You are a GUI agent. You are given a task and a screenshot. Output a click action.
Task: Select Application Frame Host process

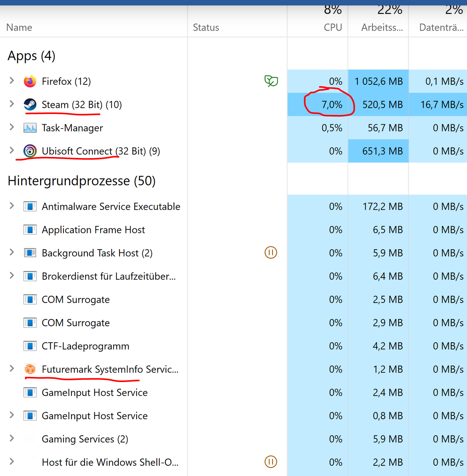(93, 230)
